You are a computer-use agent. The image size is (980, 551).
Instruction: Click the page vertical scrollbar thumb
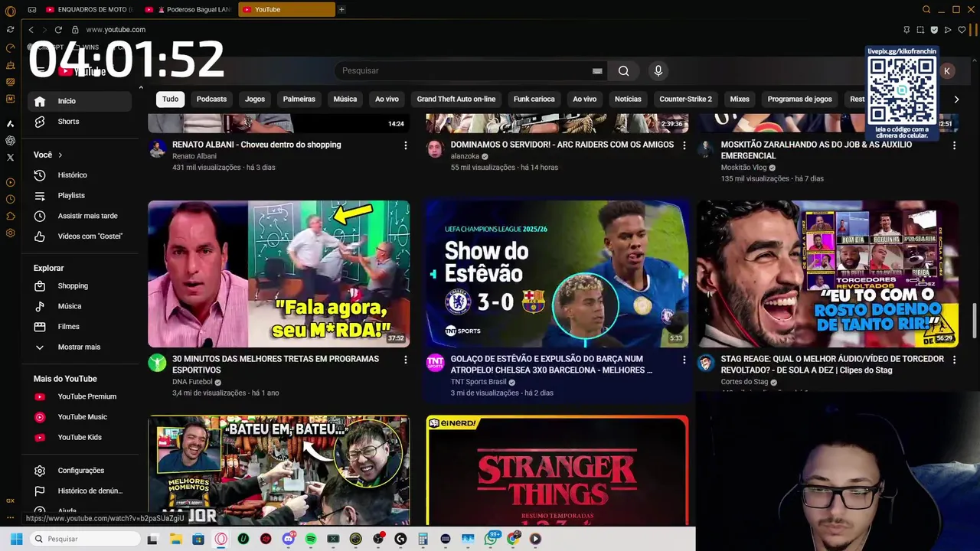tap(975, 320)
